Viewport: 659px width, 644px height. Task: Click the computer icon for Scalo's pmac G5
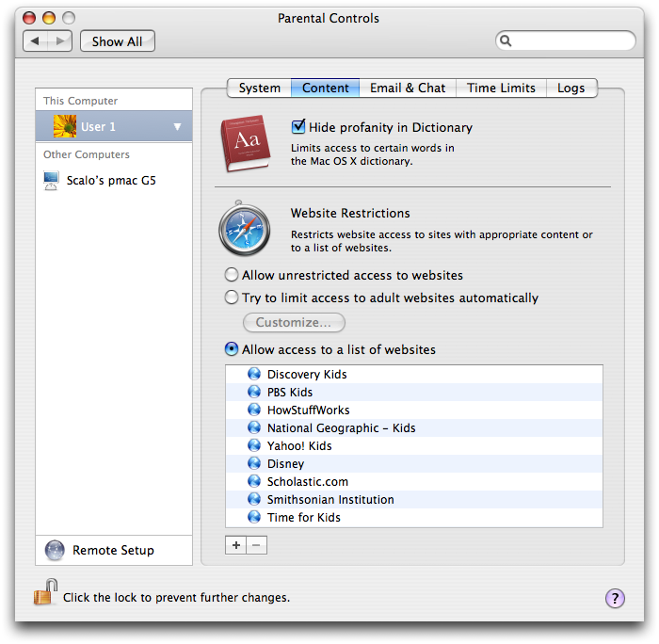point(51,181)
